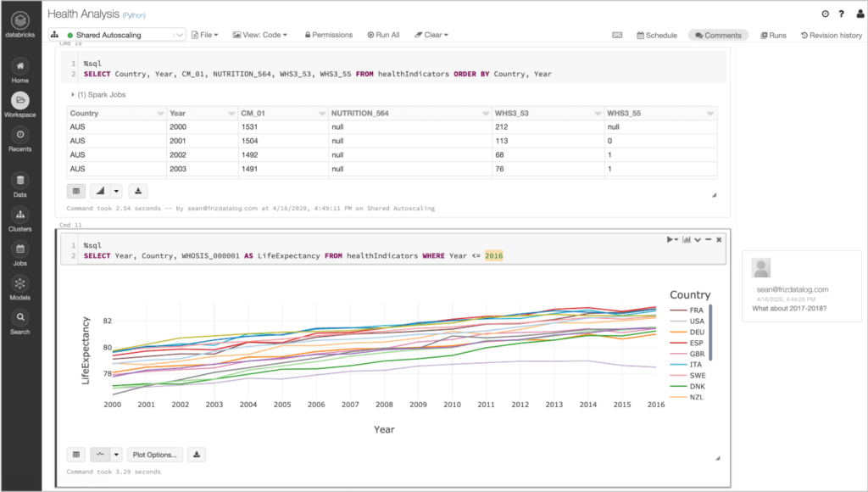Open the Workspace sidebar panel
868x492 pixels.
[x=19, y=100]
